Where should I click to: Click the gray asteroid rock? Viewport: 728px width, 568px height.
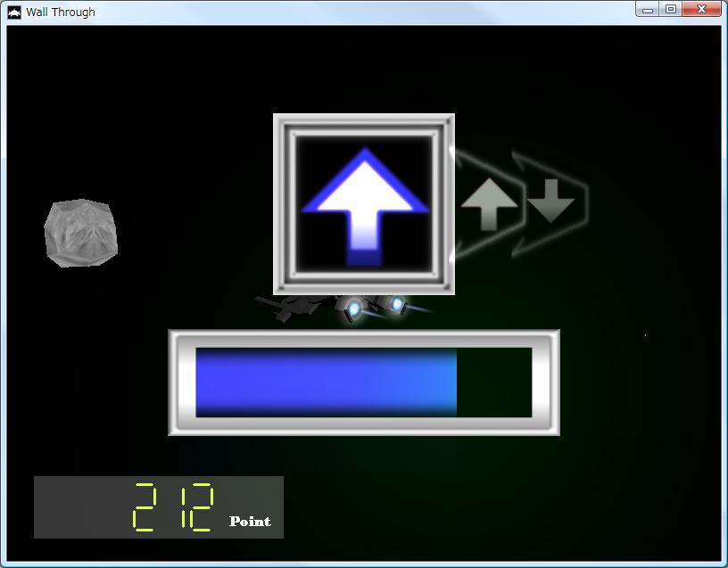point(81,233)
